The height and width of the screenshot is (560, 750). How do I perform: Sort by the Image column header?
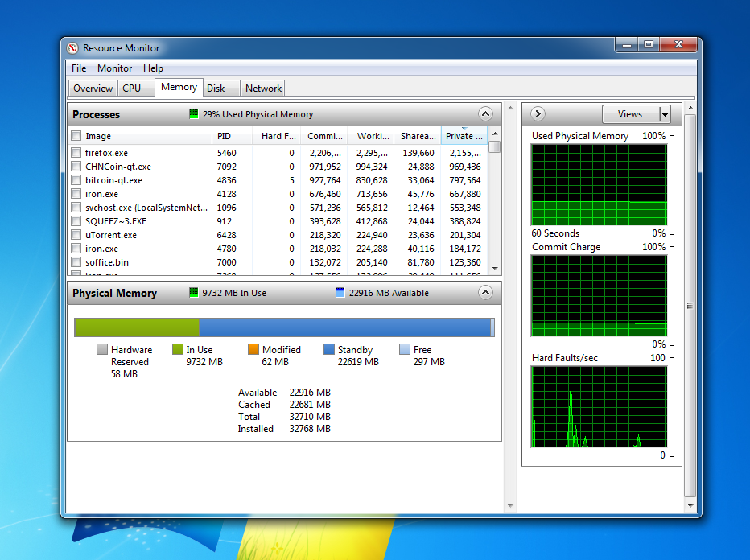140,136
